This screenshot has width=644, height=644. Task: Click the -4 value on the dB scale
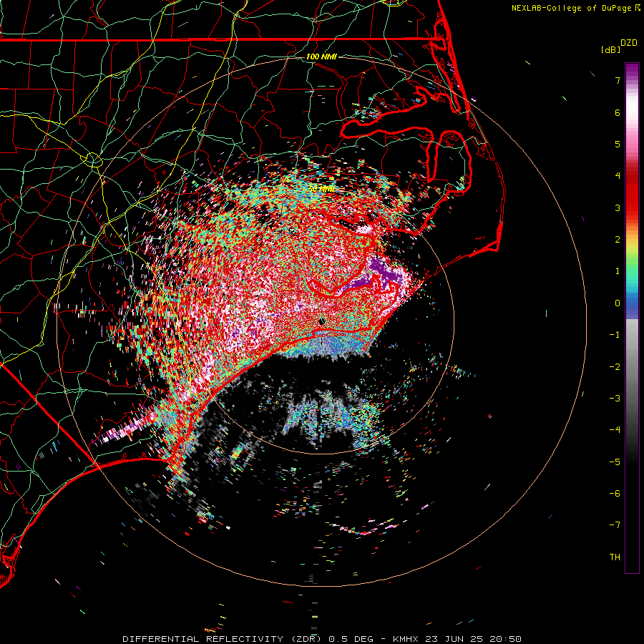tap(615, 430)
